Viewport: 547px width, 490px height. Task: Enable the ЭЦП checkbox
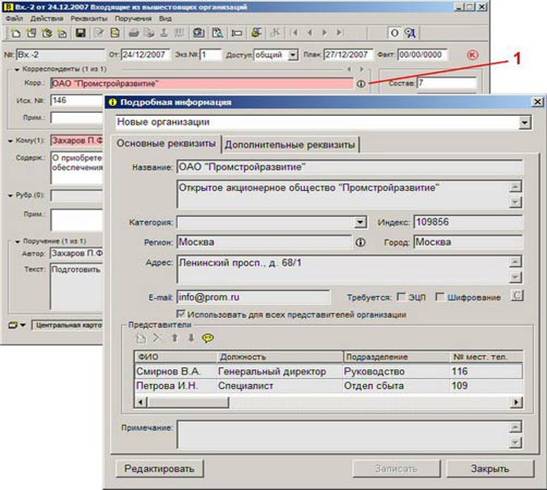401,297
